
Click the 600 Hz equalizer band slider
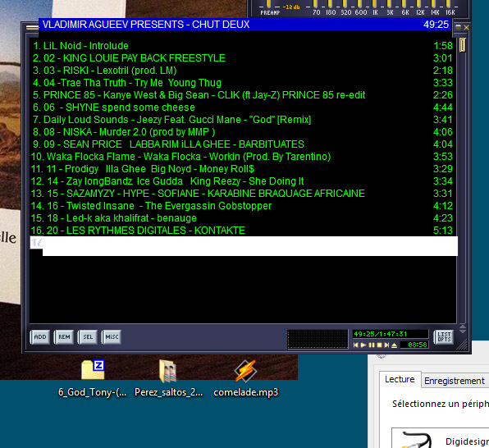pyautogui.click(x=360, y=4)
